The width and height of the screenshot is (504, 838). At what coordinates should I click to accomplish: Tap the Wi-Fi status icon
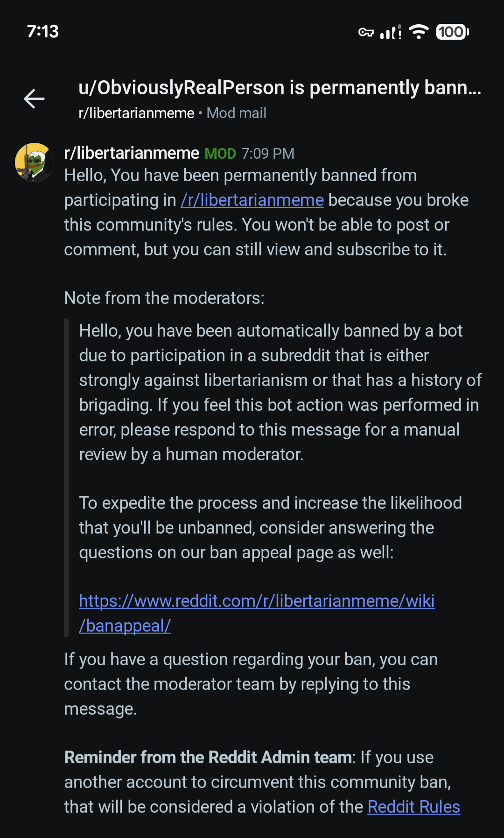(419, 32)
